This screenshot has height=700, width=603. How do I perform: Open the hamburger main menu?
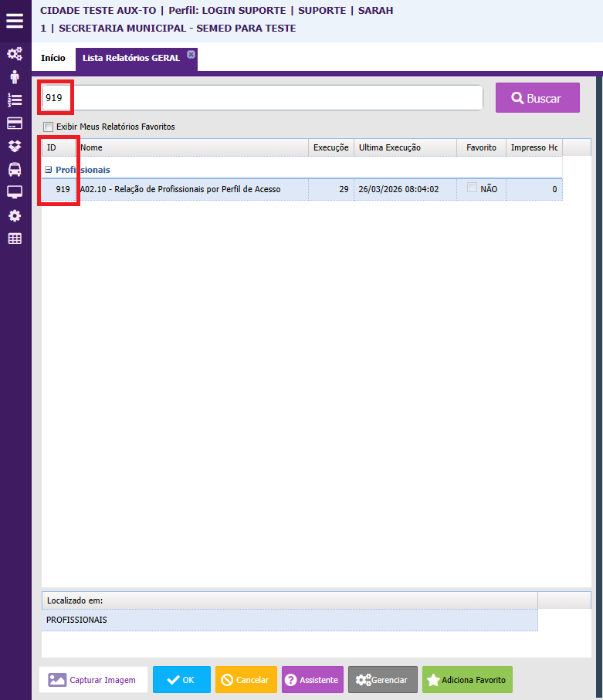pyautogui.click(x=15, y=20)
